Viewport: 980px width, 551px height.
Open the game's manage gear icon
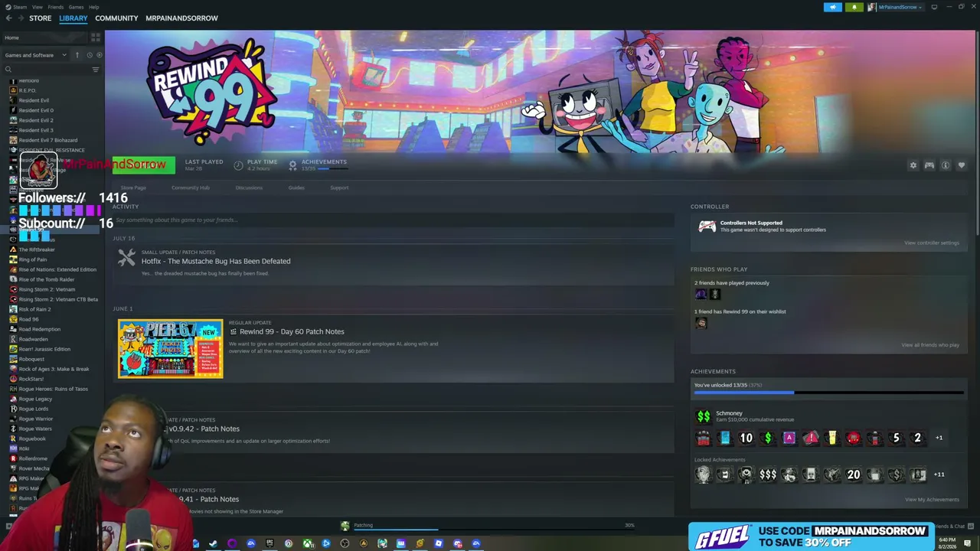point(913,165)
